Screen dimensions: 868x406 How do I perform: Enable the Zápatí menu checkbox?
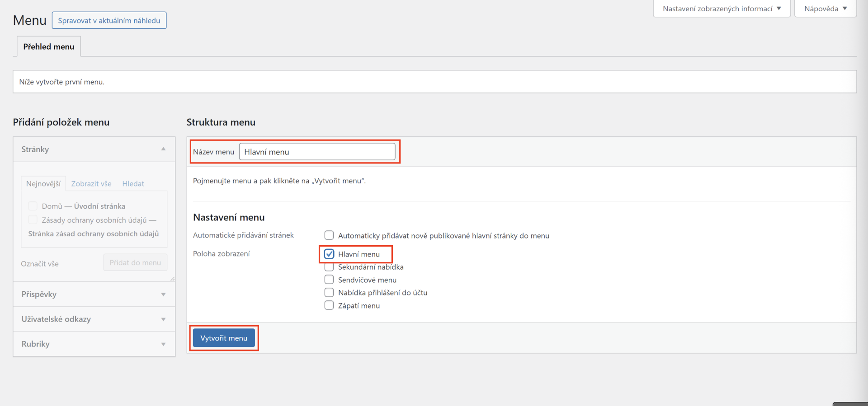coord(329,305)
